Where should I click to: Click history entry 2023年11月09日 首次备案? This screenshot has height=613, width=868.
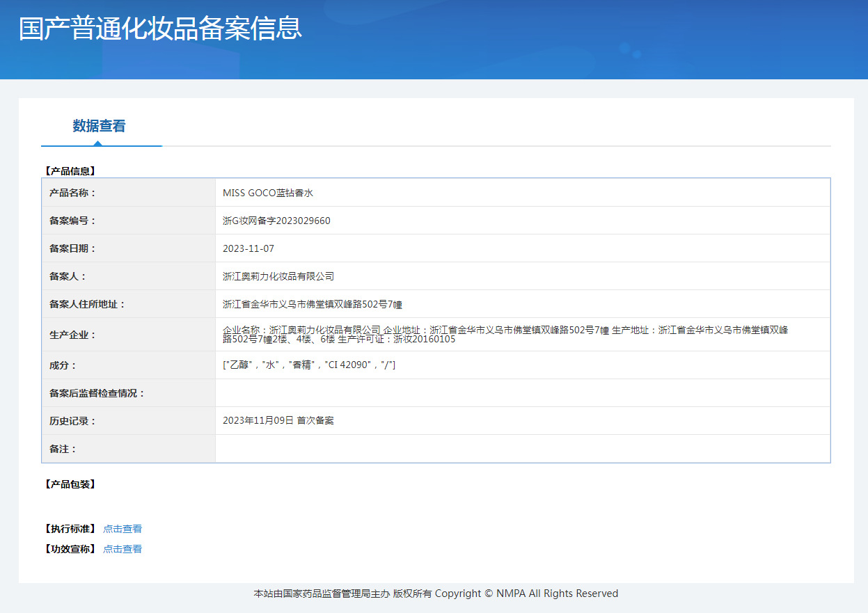point(278,421)
